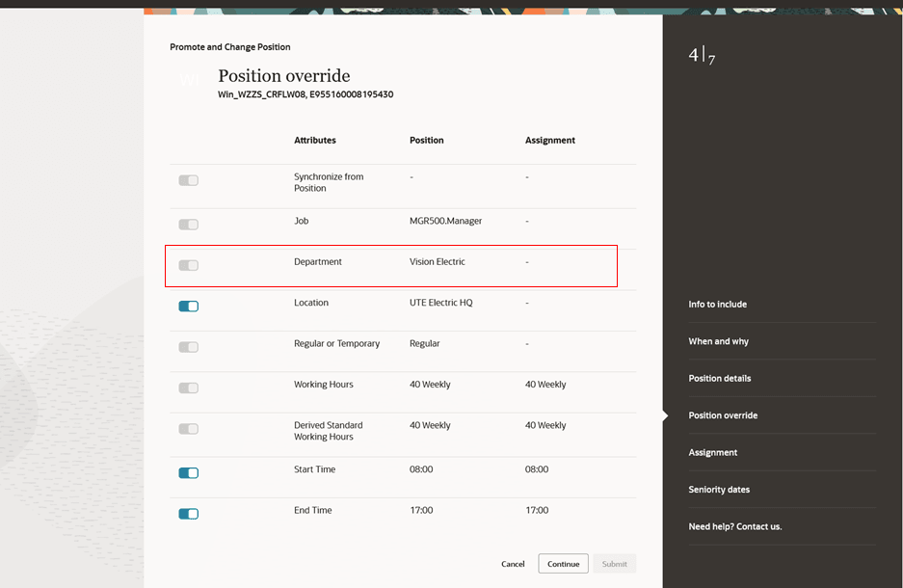Click the Start Time position value 08:00
Viewport: 903px width, 588px height.
pos(421,469)
